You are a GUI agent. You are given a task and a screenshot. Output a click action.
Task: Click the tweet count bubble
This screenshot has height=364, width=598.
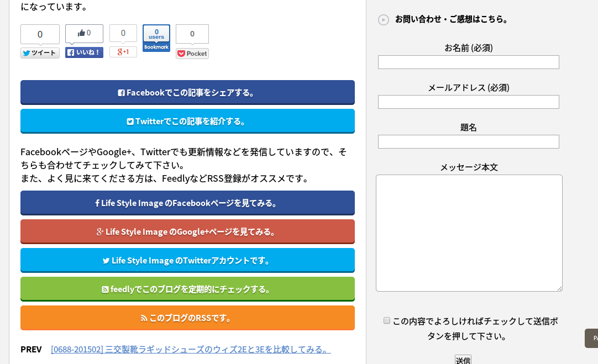pos(40,34)
